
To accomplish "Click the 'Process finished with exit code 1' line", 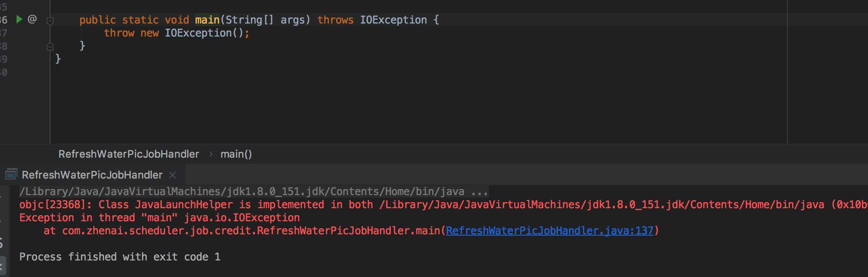I will tap(120, 257).
